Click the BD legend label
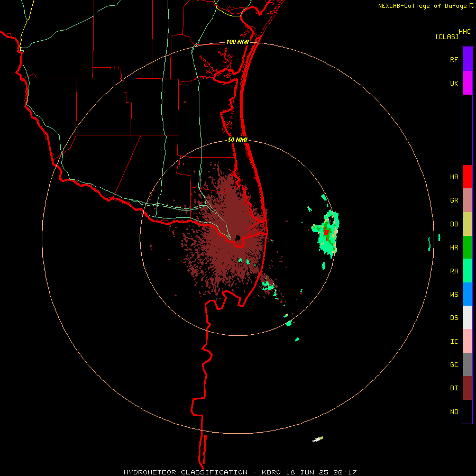Viewport: 476px width, 476px height. pos(454,224)
